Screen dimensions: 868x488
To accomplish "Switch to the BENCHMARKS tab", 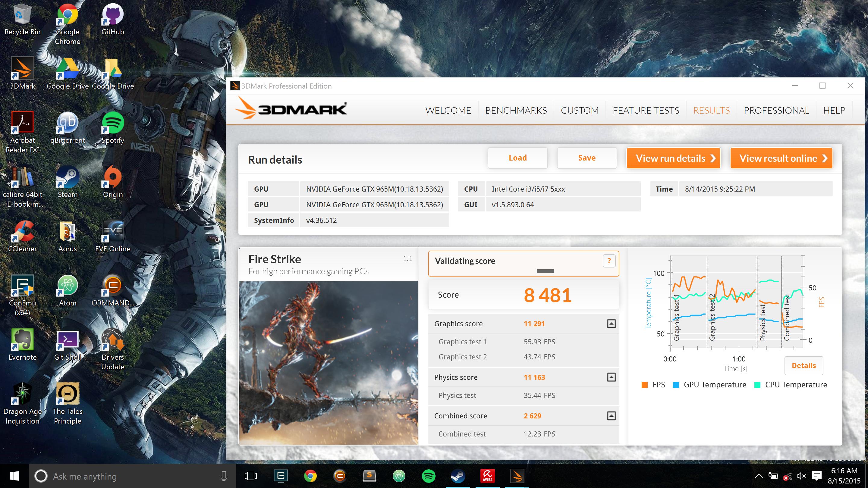I will [x=516, y=111].
